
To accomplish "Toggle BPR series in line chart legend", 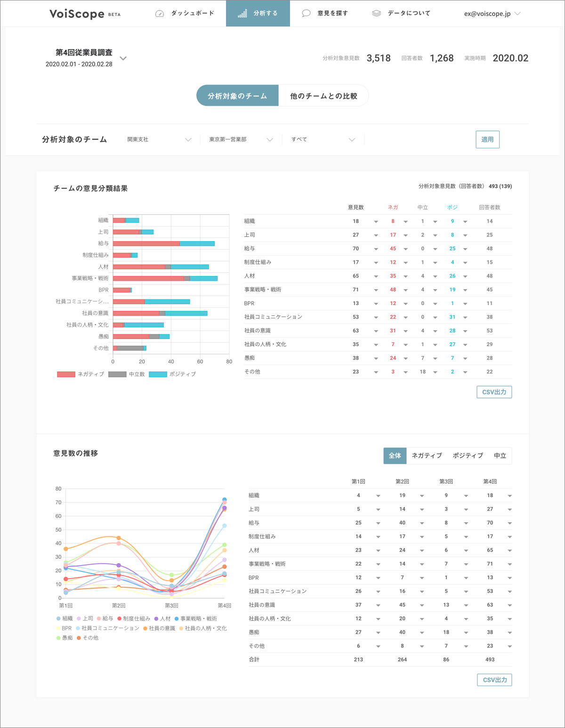I will (x=64, y=628).
